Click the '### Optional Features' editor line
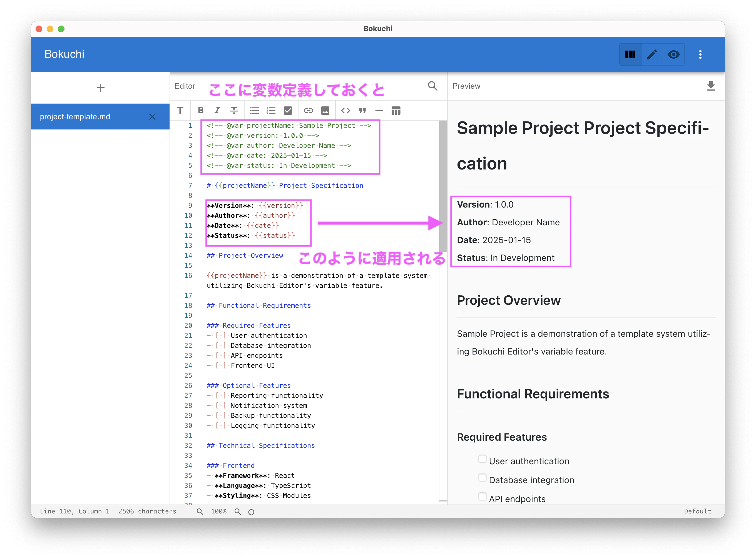Viewport: 756px width, 559px height. click(248, 385)
